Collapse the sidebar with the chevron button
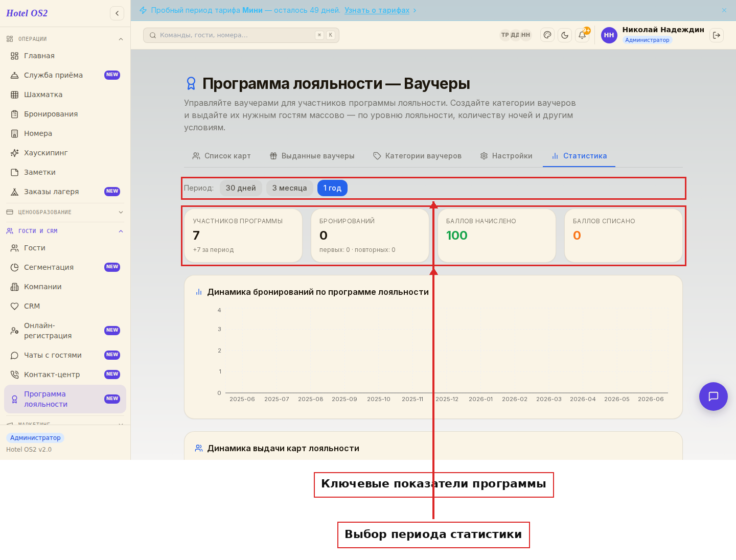This screenshot has height=560, width=736. (117, 13)
